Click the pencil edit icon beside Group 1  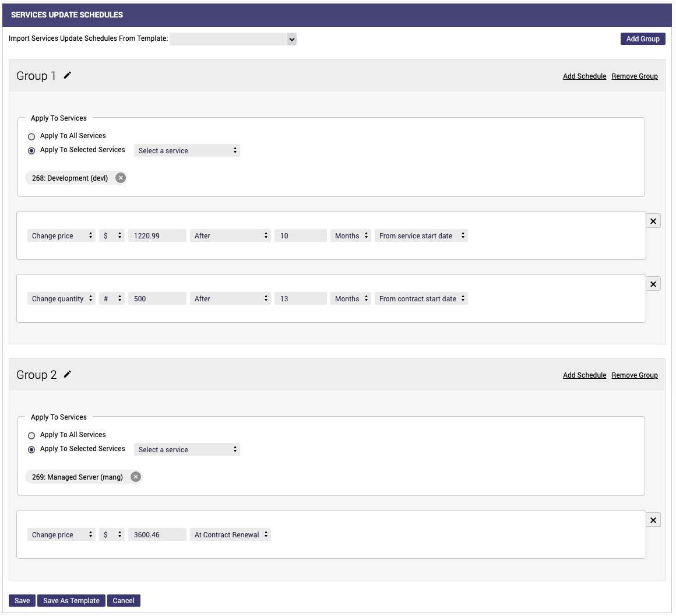click(68, 75)
